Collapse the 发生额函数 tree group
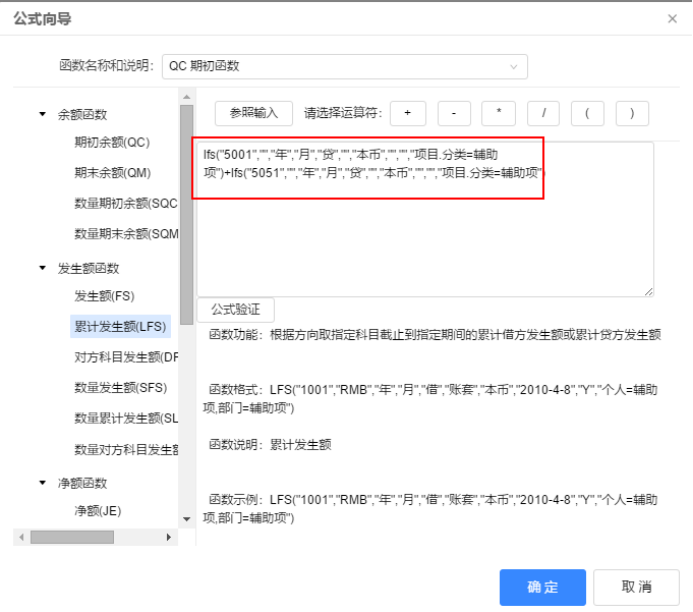 pyautogui.click(x=43, y=268)
